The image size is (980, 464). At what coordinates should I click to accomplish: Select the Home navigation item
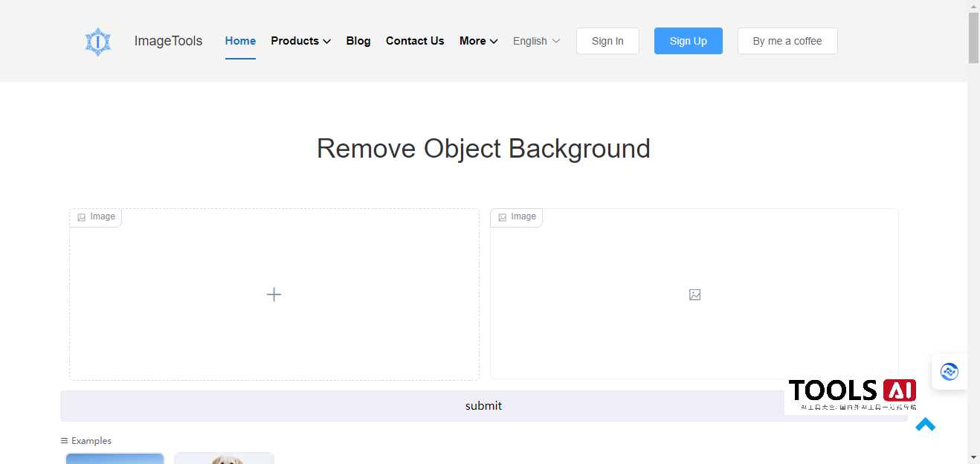239,41
